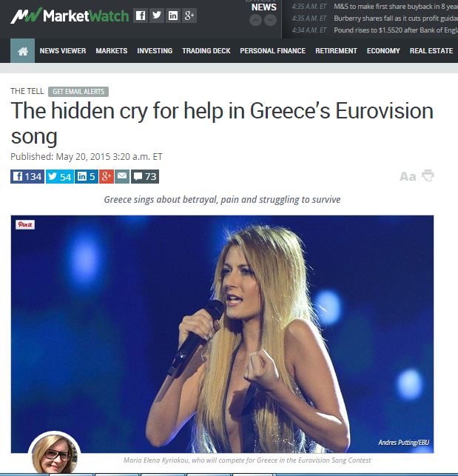Image resolution: width=458 pixels, height=476 pixels.
Task: Show previous latest news with up arrow
Action: 255,20
